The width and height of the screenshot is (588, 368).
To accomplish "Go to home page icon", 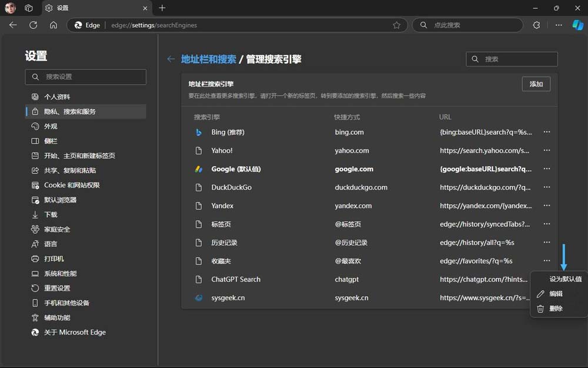I will coord(54,25).
